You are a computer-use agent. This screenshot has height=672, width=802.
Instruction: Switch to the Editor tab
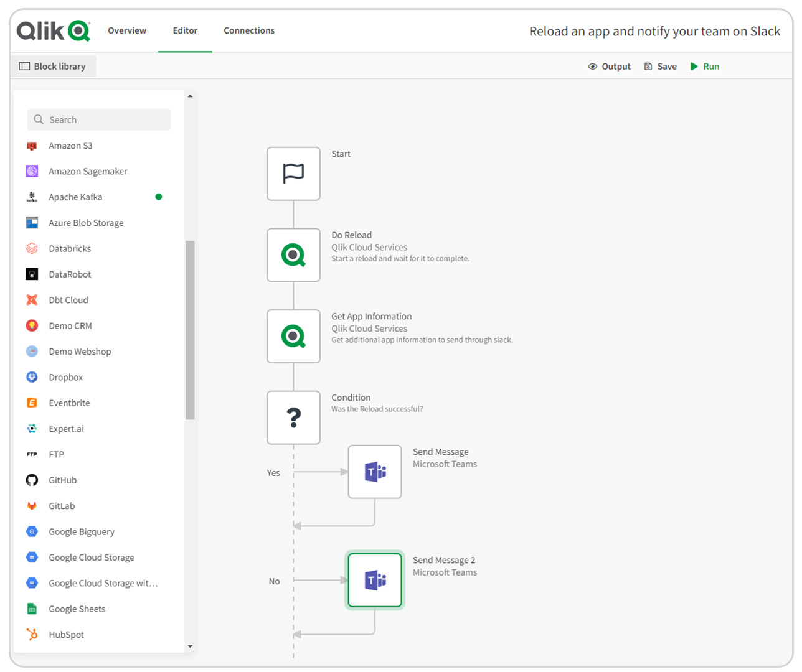click(185, 30)
